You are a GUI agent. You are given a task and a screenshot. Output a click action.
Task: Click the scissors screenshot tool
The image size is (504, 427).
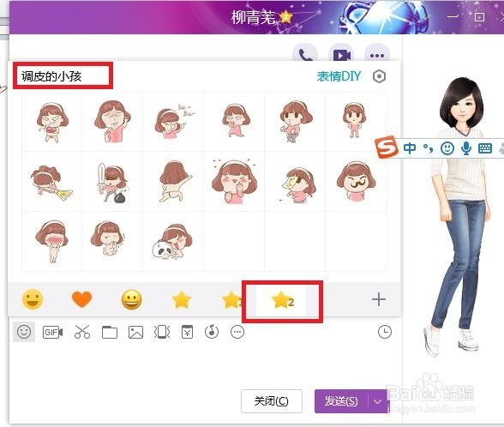click(x=82, y=332)
